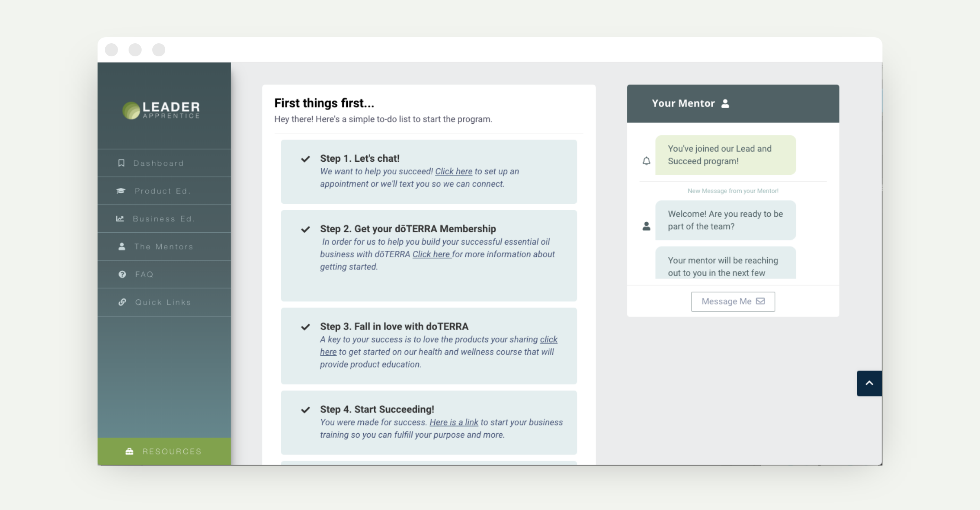Viewport: 980px width, 510px height.
Task: Toggle the Step 1 Let's chat checkmark
Action: (305, 159)
